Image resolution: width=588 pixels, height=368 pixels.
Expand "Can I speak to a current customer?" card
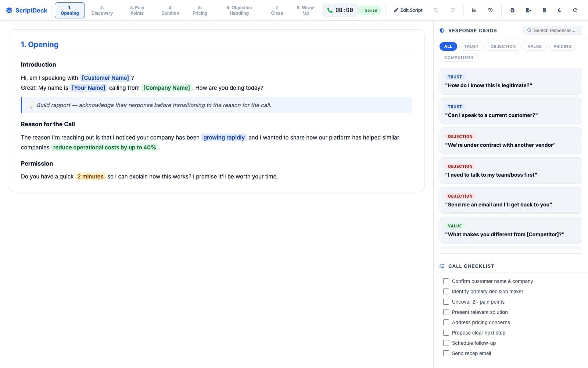(510, 111)
